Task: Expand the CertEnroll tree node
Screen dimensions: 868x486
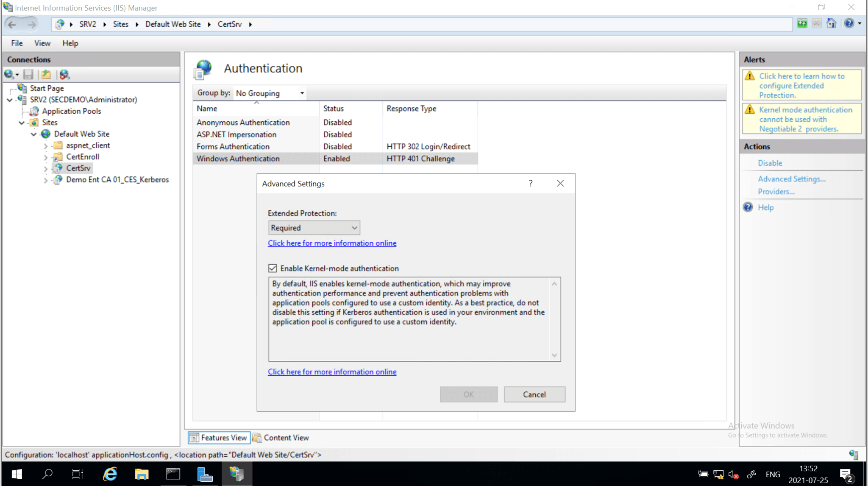Action: tap(46, 157)
